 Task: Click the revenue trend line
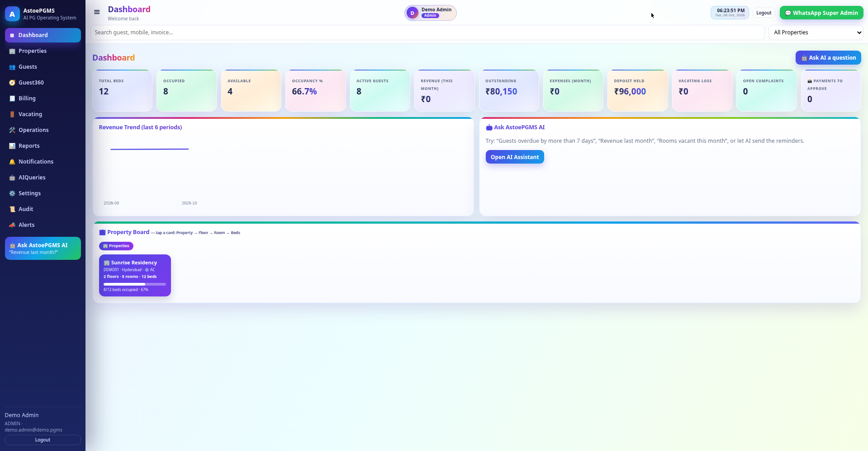(x=149, y=149)
